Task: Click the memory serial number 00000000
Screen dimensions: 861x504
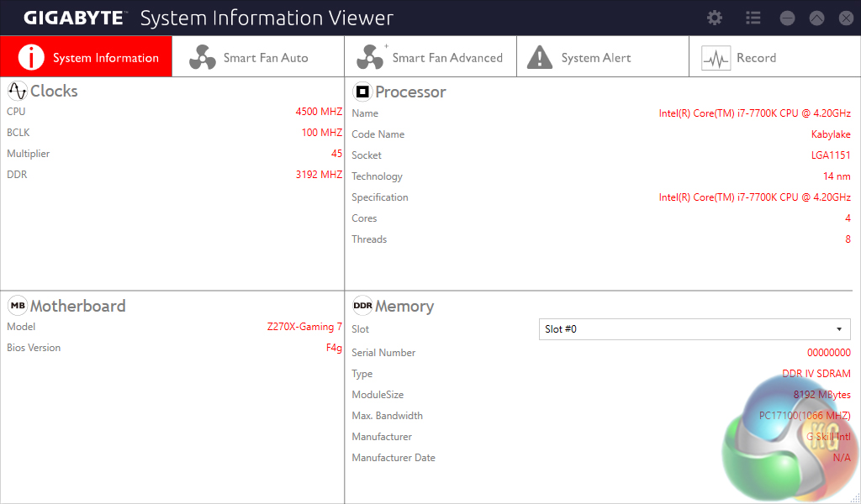Action: pyautogui.click(x=828, y=353)
